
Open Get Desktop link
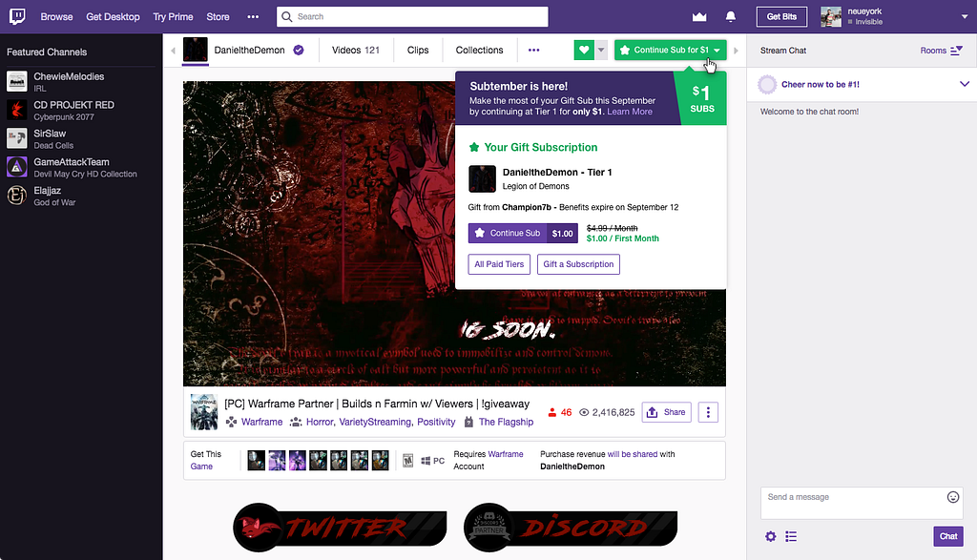click(113, 17)
